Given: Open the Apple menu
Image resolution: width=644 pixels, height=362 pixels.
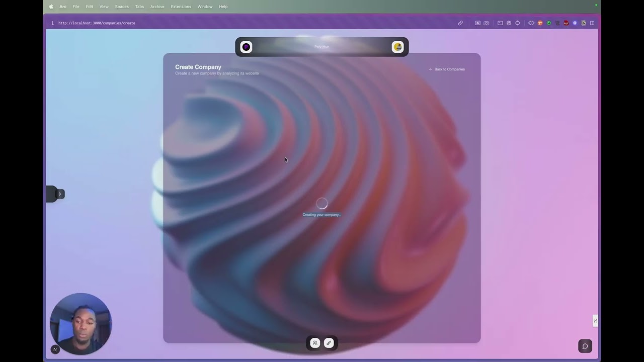Looking at the screenshot, I should tap(51, 7).
